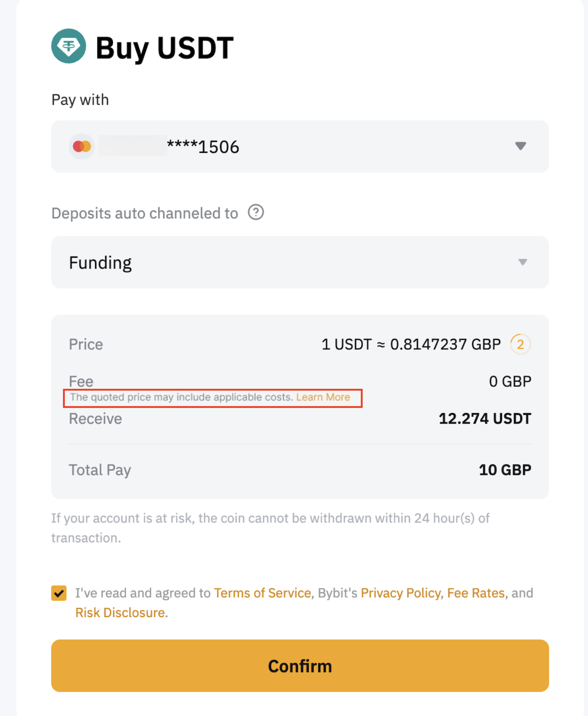The width and height of the screenshot is (588, 716).
Task: Open the Fee Rates link
Action: tap(476, 593)
